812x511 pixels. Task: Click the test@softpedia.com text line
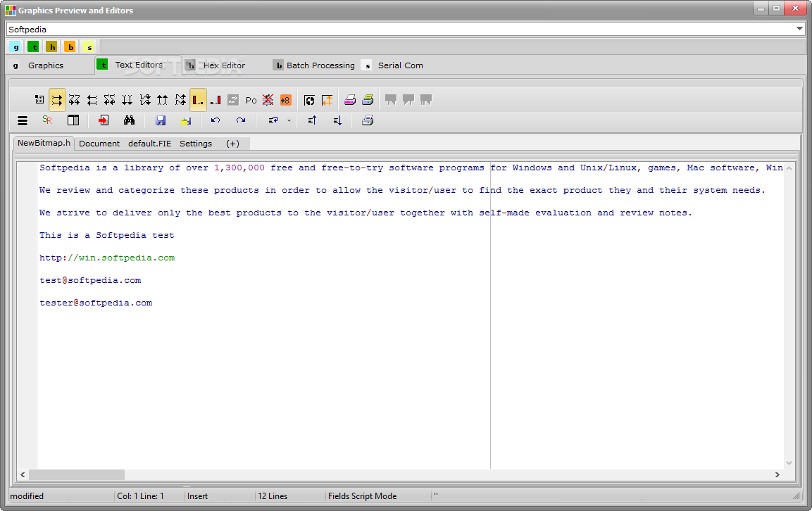(90, 280)
